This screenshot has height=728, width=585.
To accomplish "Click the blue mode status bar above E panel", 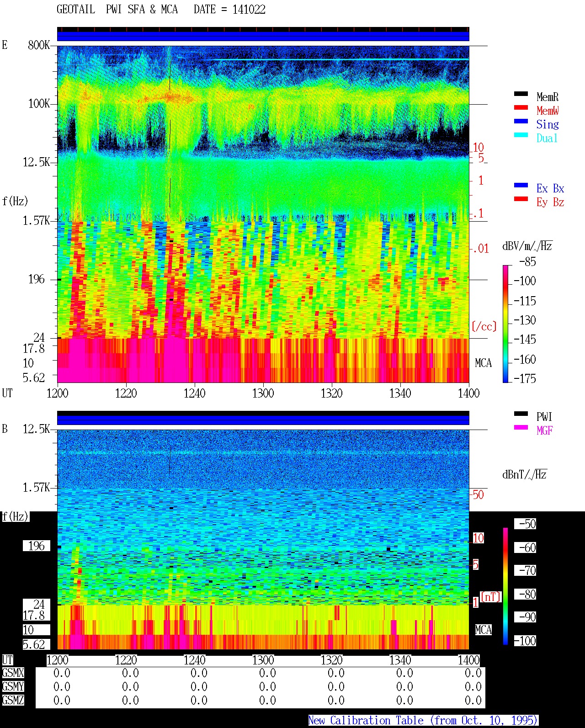I will tap(263, 36).
